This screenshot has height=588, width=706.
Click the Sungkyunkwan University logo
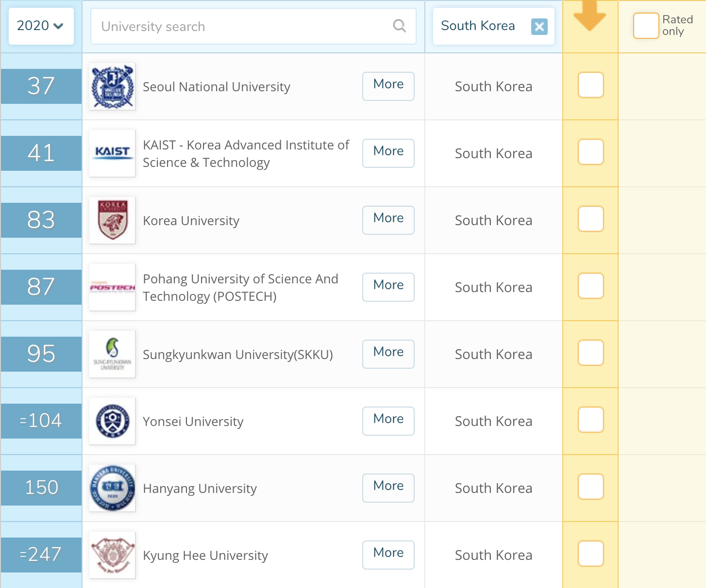(112, 354)
